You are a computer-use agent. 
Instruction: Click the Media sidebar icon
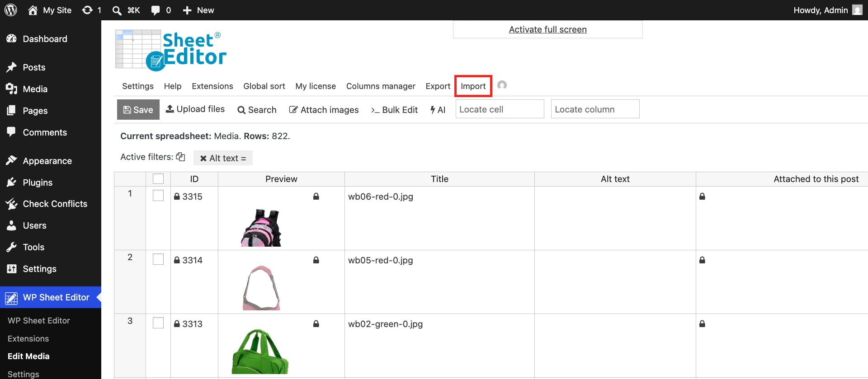point(12,89)
